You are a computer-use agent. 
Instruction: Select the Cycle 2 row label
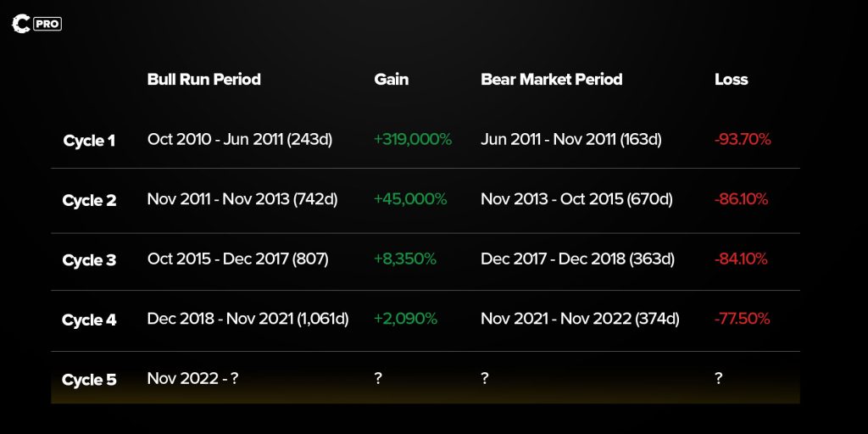coord(89,201)
